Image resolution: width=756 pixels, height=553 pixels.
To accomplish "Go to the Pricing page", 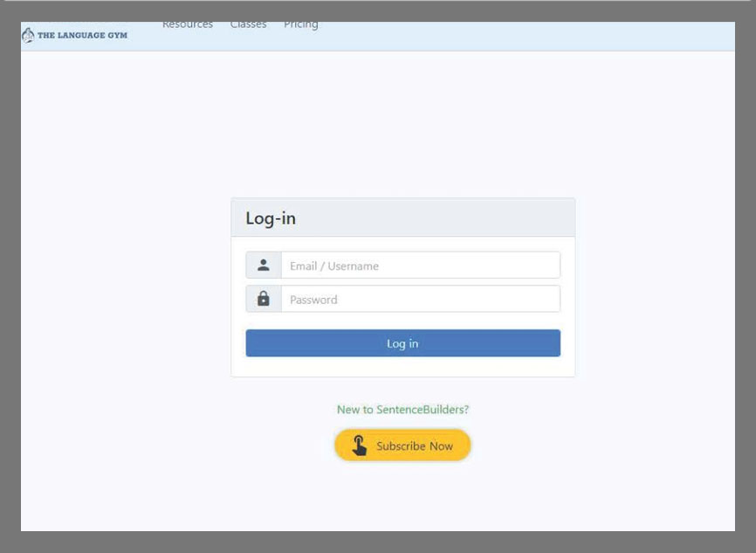I will tap(301, 25).
